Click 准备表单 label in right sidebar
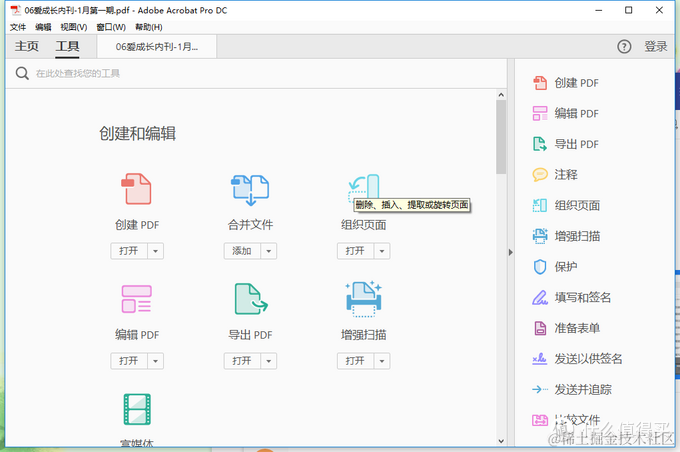Viewport: 680px width, 452px height. tap(577, 328)
